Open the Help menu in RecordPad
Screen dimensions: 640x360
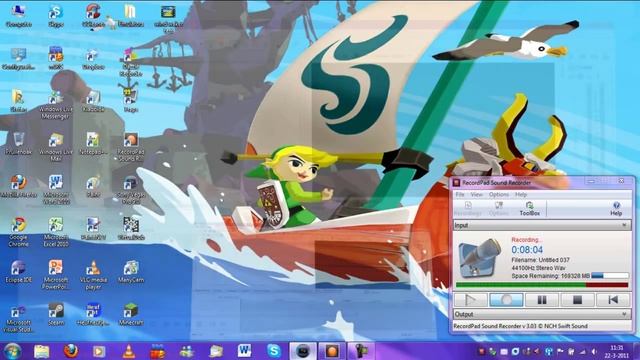(x=521, y=195)
